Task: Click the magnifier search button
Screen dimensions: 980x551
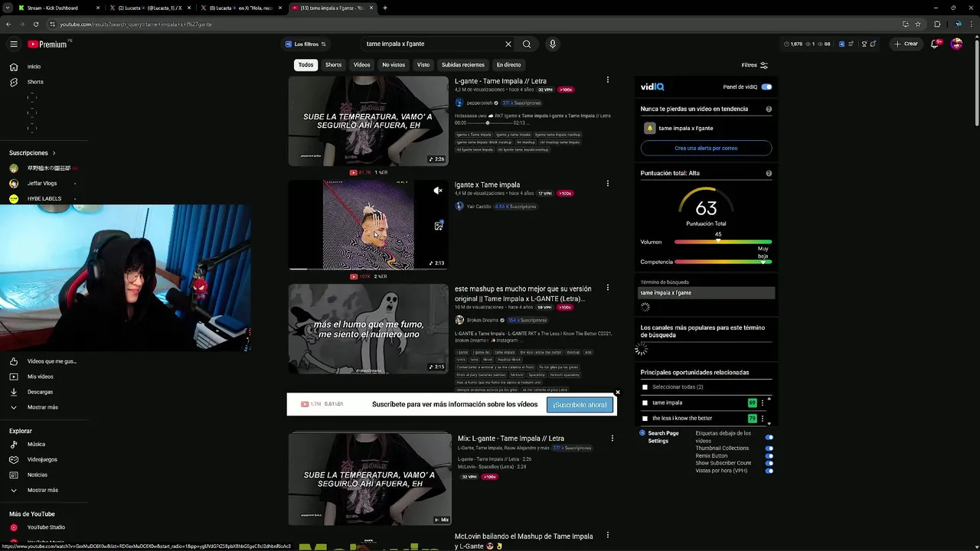Action: point(527,44)
